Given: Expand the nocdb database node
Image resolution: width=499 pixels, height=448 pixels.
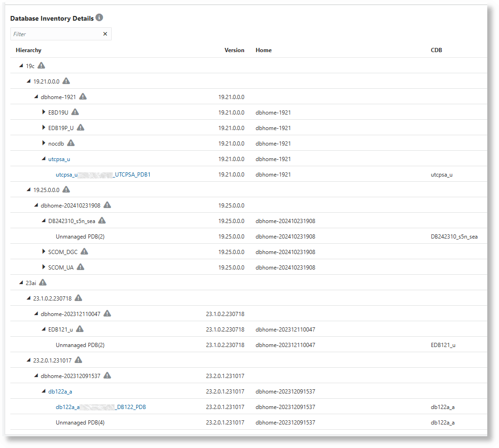Looking at the screenshot, I should 44,143.
